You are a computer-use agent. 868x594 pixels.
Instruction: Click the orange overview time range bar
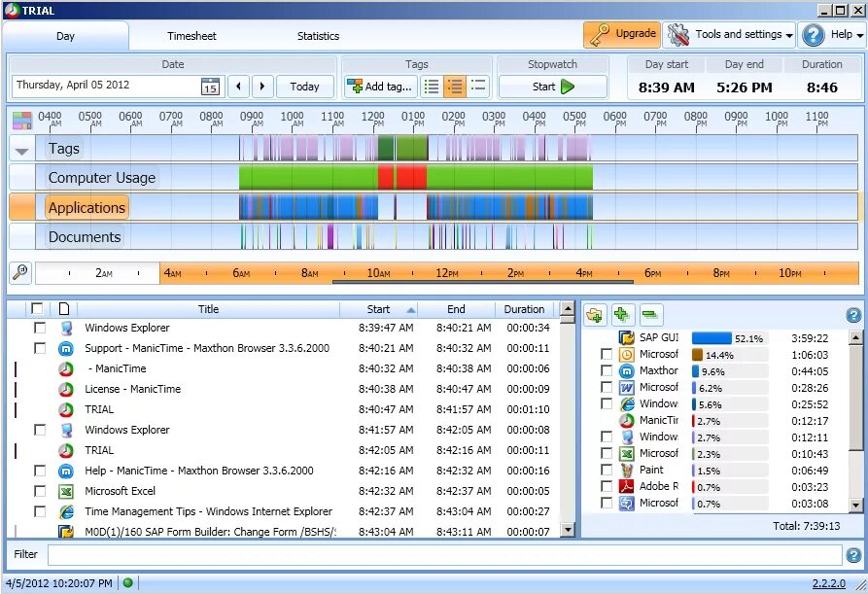coord(508,273)
